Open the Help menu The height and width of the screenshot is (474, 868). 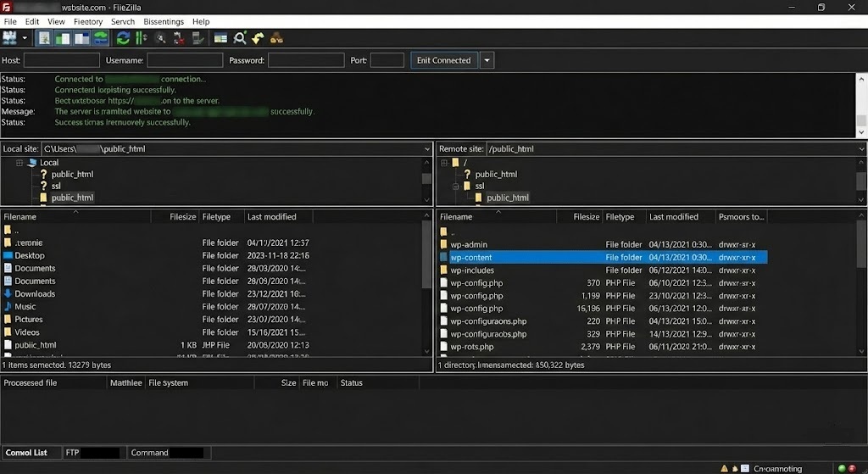coord(201,21)
